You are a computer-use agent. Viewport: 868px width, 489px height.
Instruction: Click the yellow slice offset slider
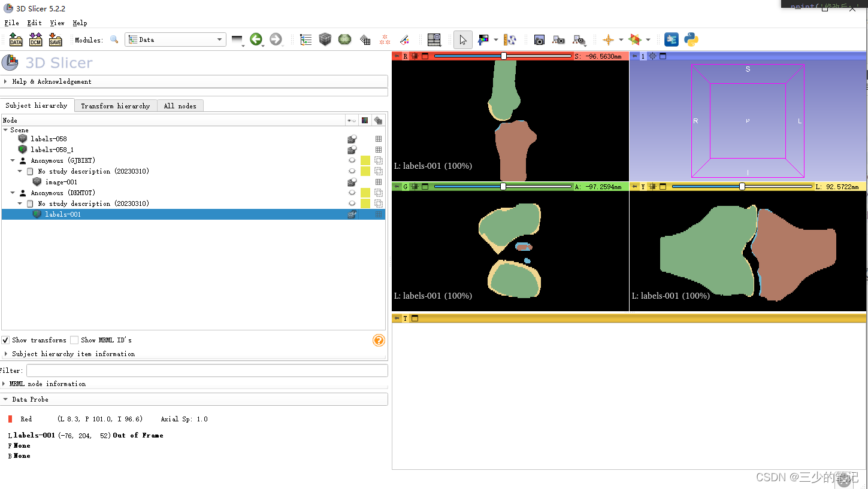(x=742, y=186)
